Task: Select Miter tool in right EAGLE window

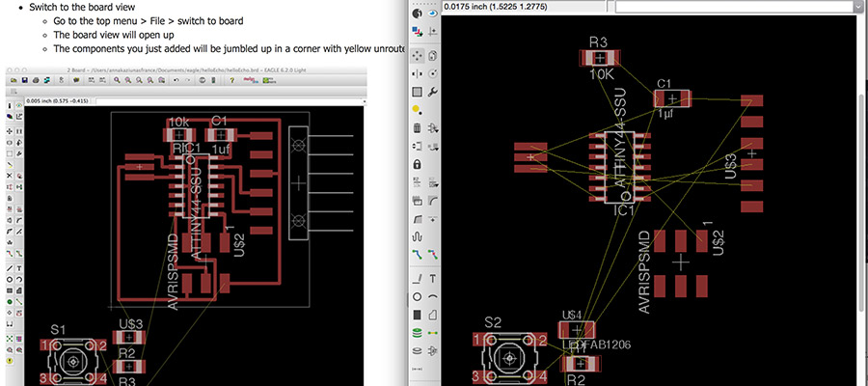Action: click(433, 201)
